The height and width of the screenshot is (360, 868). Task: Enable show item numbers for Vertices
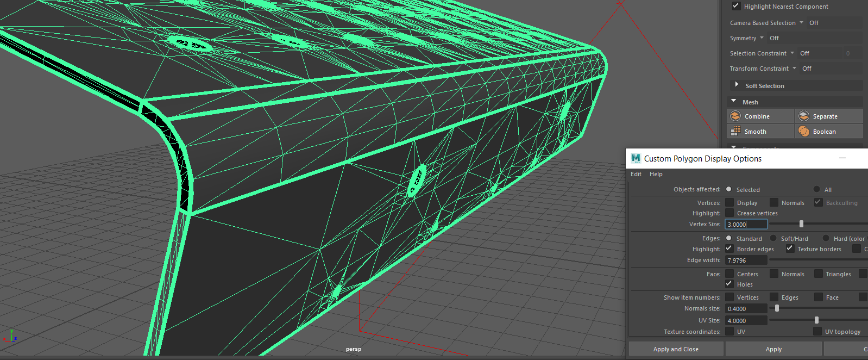click(x=729, y=297)
